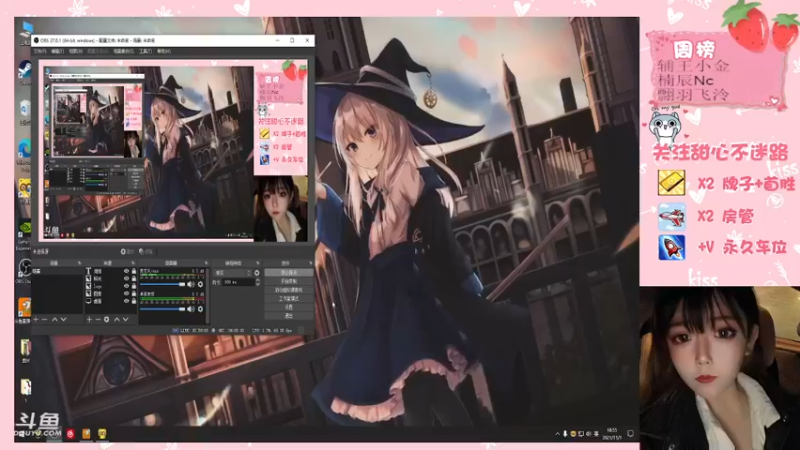The image size is (800, 450).
Task: Toggle the lock on the second source row
Action: (134, 279)
